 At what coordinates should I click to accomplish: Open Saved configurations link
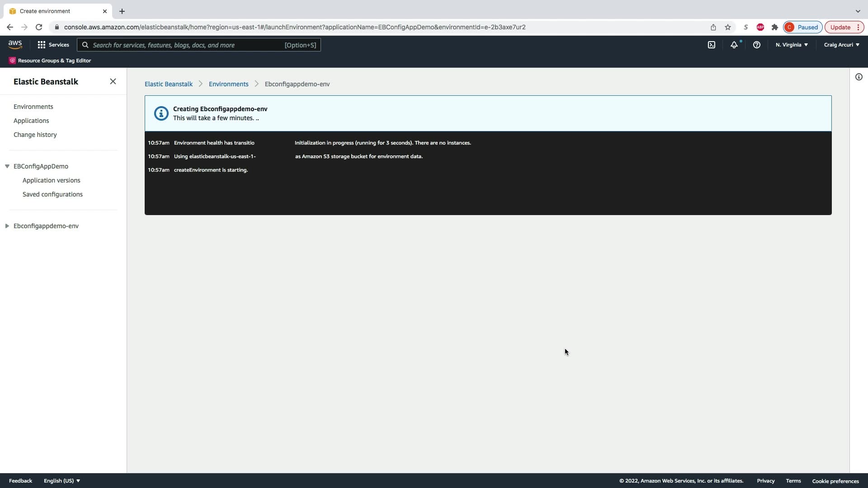(52, 194)
